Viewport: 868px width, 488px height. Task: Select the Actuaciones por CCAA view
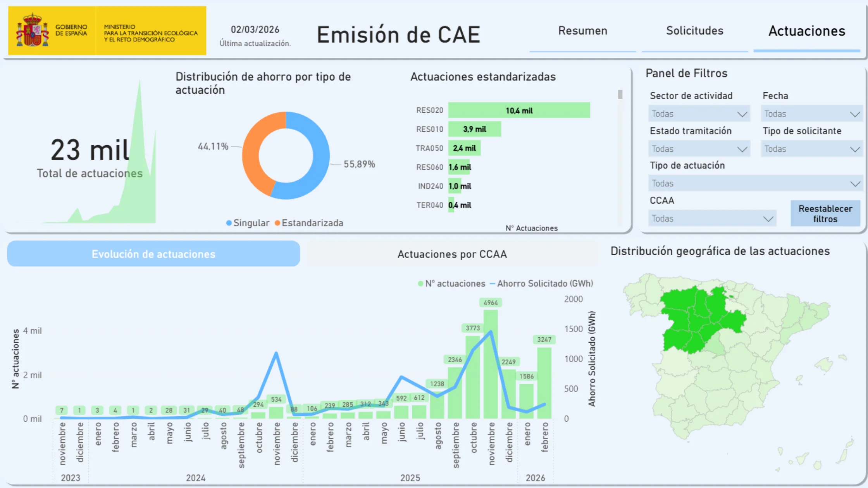(452, 254)
